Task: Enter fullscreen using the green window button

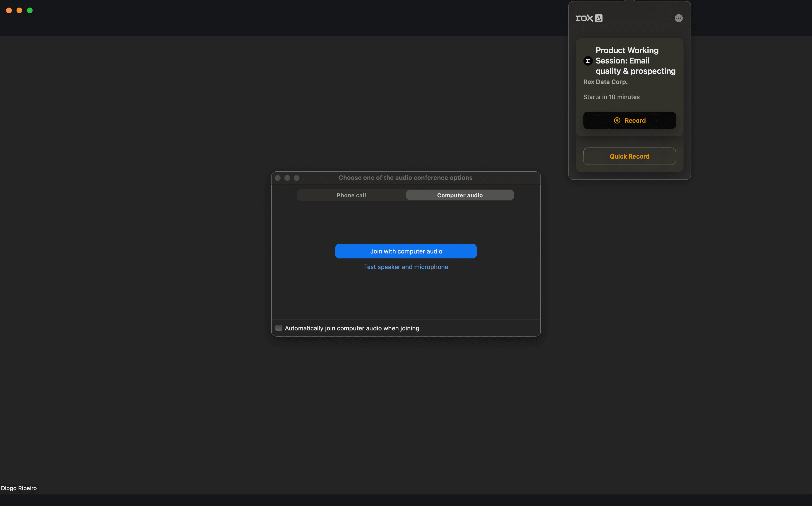Action: [x=30, y=11]
